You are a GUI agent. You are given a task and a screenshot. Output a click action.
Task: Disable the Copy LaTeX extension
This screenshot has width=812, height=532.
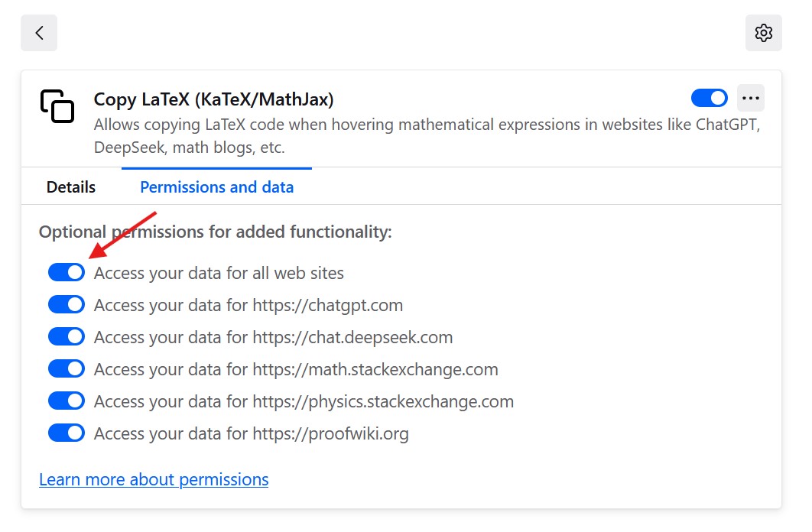(x=708, y=98)
